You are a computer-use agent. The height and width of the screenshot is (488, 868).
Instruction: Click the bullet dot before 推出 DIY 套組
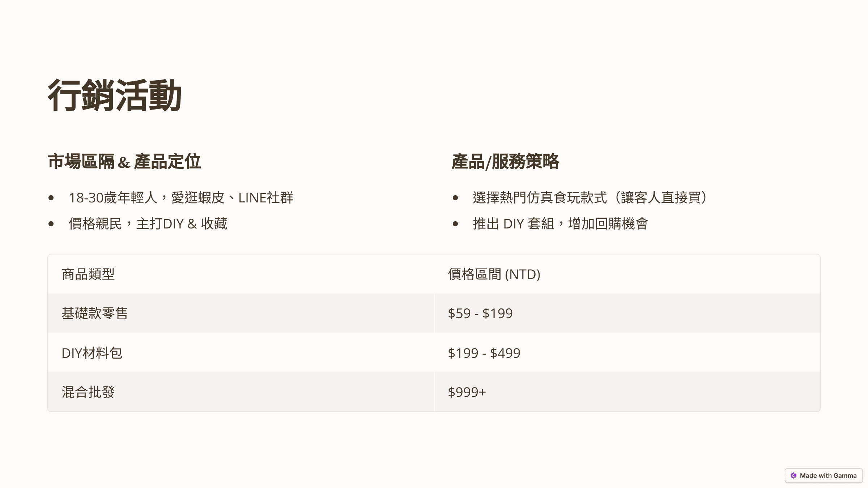click(455, 224)
